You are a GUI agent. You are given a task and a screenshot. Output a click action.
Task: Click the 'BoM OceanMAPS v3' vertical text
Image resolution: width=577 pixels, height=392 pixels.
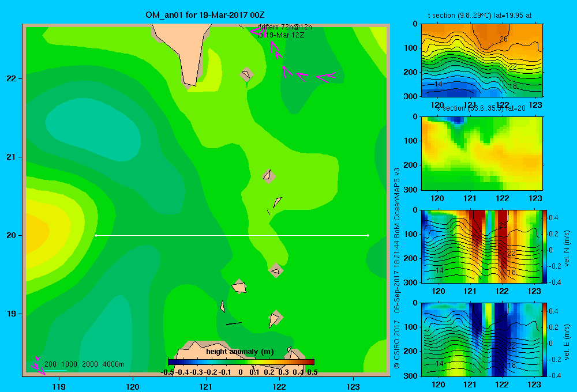coord(397,202)
